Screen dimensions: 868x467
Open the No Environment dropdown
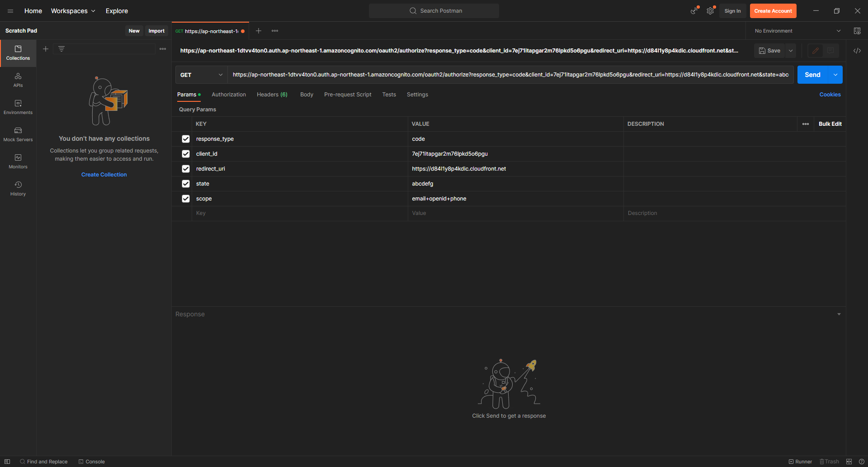[x=797, y=31]
